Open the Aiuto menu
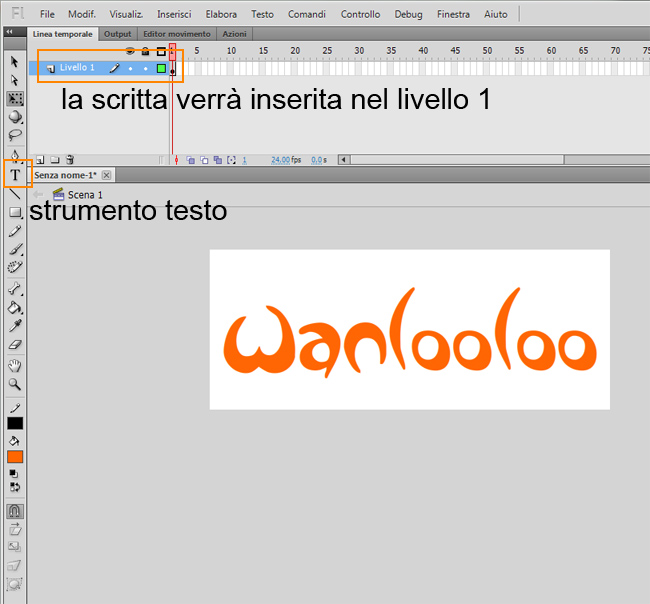This screenshot has width=650, height=604. point(495,15)
